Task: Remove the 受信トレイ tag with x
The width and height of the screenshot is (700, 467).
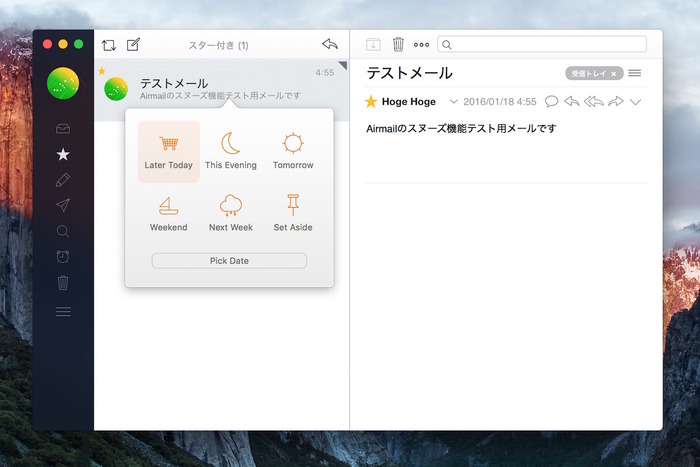Action: [614, 74]
